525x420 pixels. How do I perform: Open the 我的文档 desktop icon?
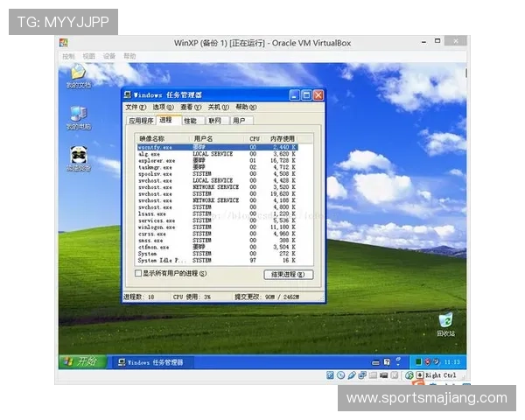(x=79, y=76)
